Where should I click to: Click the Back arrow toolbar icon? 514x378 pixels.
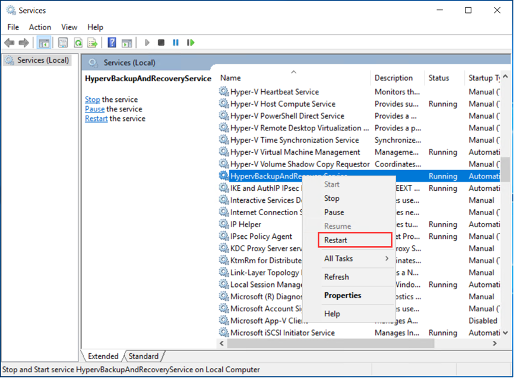[x=9, y=43]
